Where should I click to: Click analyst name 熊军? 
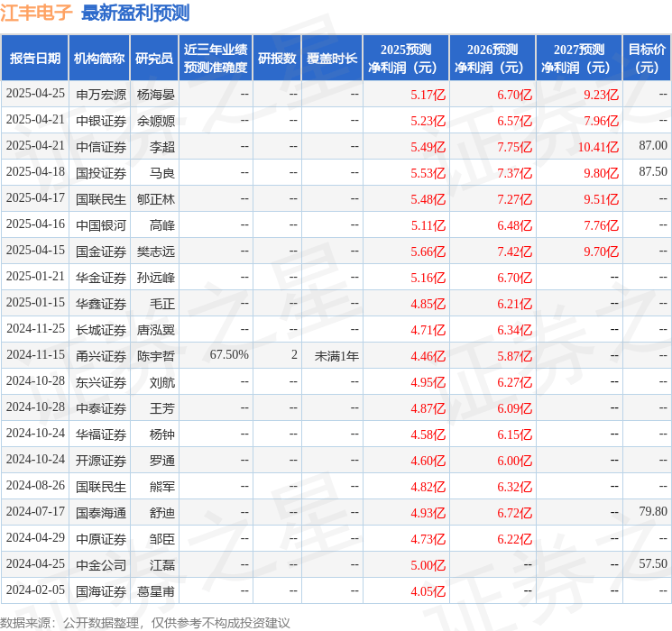click(162, 487)
